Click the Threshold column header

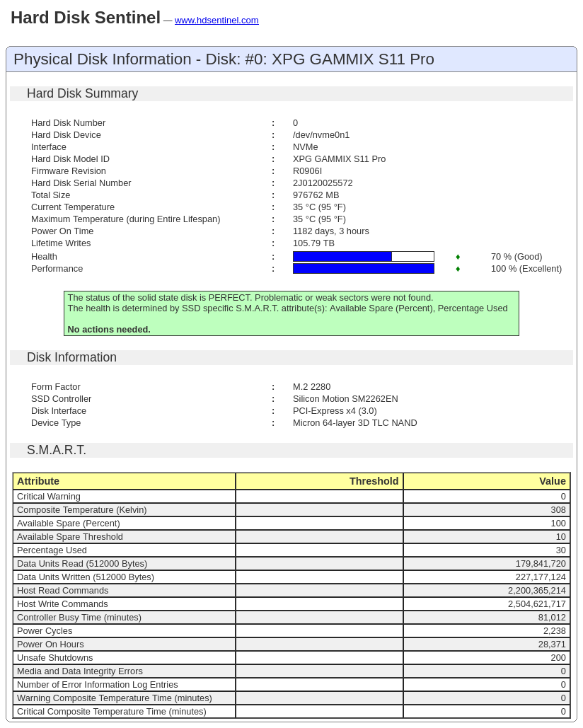(x=319, y=481)
